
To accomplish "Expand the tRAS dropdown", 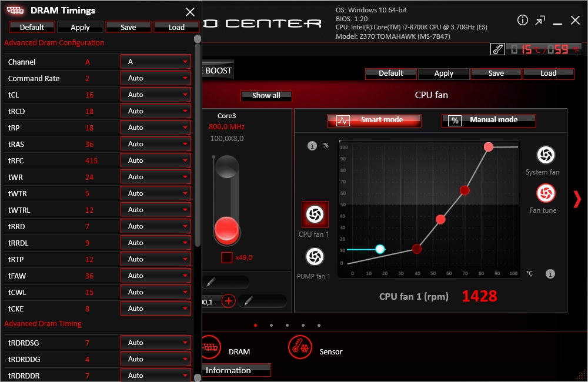I will 156,144.
